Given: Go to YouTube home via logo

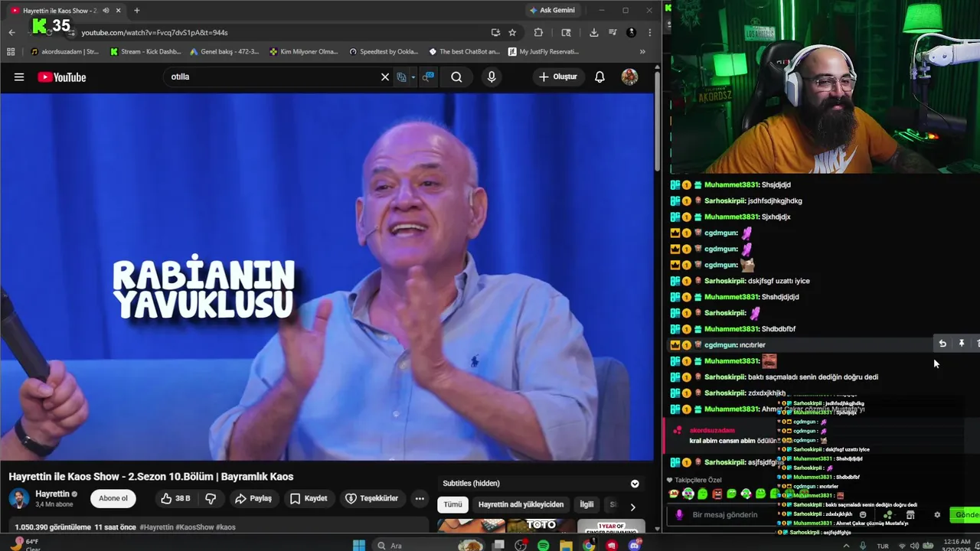Looking at the screenshot, I should coord(61,77).
